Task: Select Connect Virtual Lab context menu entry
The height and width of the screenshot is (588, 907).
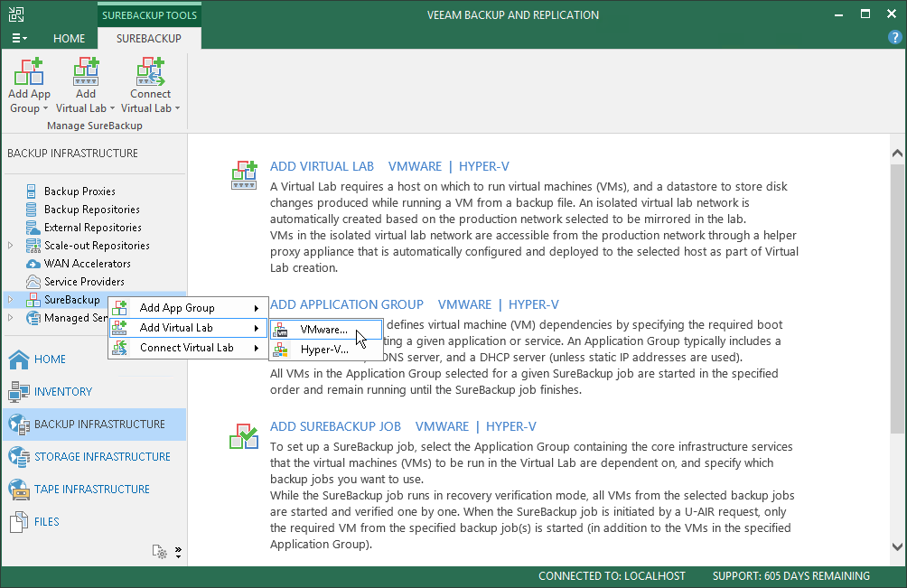Action: [x=188, y=348]
